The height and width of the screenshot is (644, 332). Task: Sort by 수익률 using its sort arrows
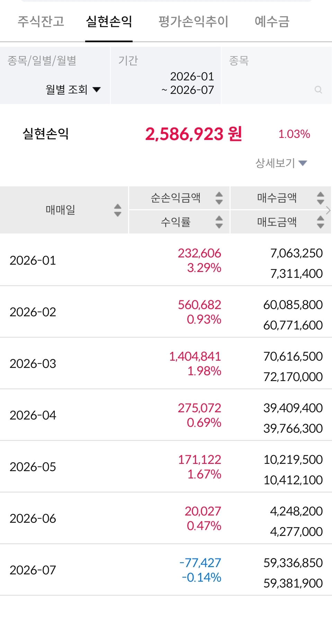219,222
